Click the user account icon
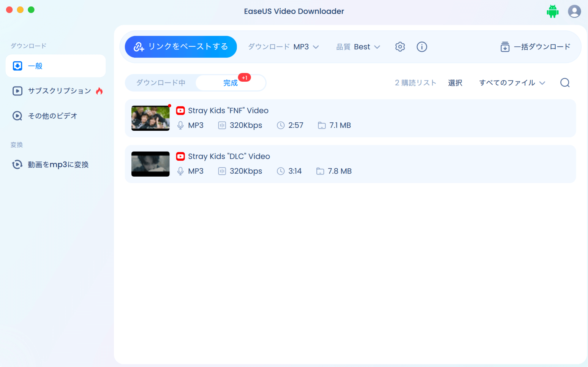588x367 pixels. [574, 11]
